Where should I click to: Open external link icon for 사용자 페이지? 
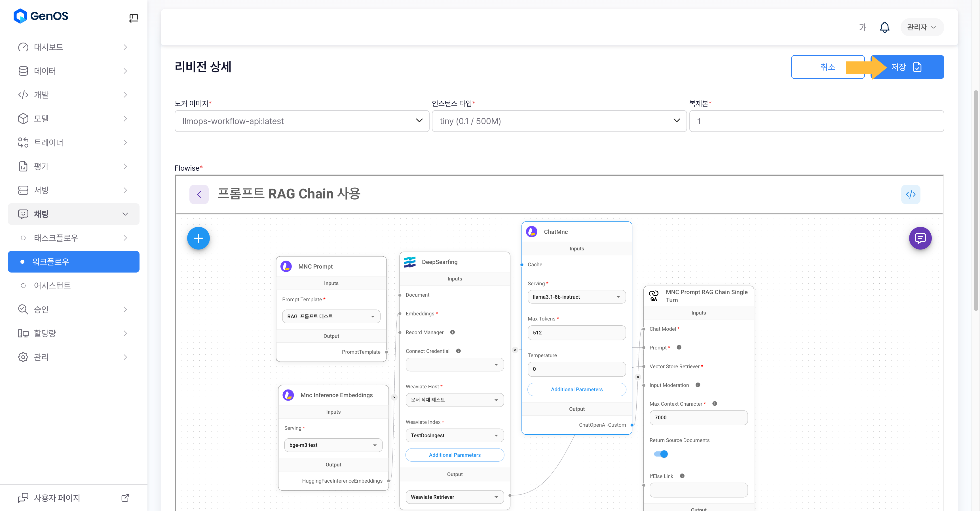point(125,498)
